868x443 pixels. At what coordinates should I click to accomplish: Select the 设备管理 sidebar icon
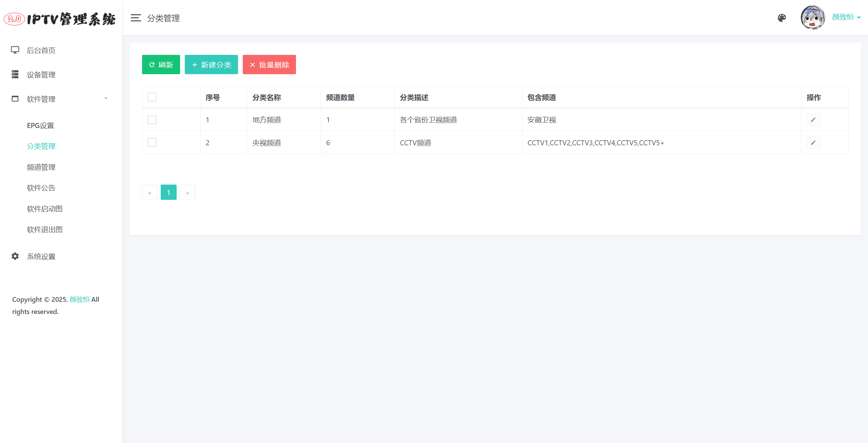[x=15, y=74]
